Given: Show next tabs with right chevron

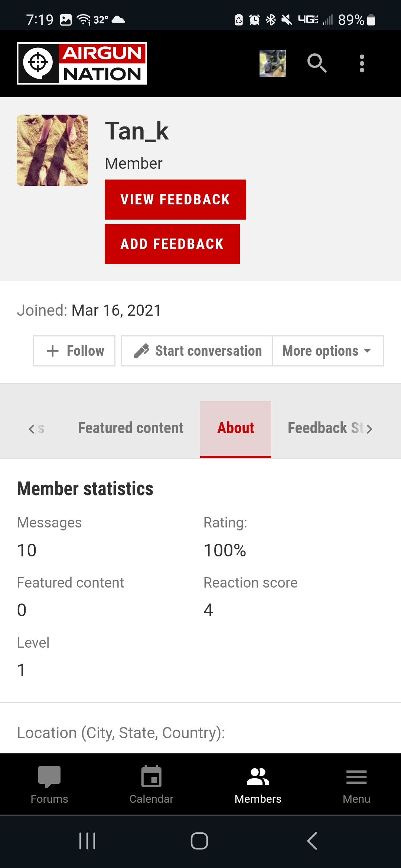Looking at the screenshot, I should [369, 429].
